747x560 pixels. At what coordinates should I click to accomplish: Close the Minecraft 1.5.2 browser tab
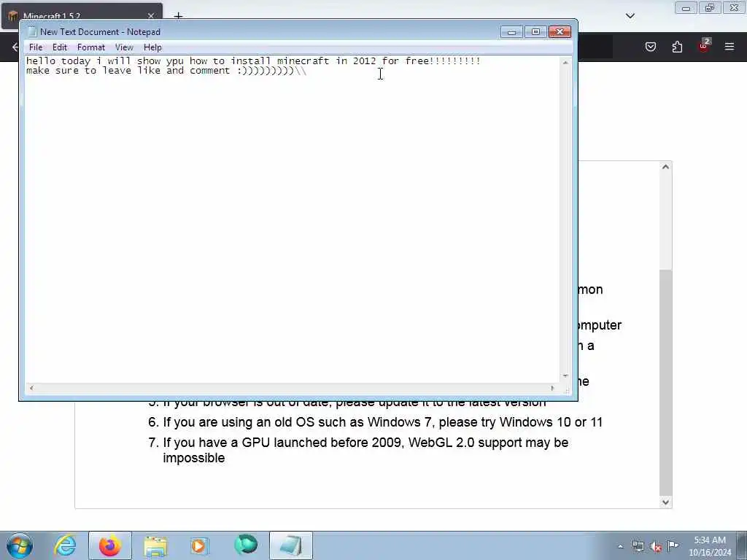(x=151, y=16)
